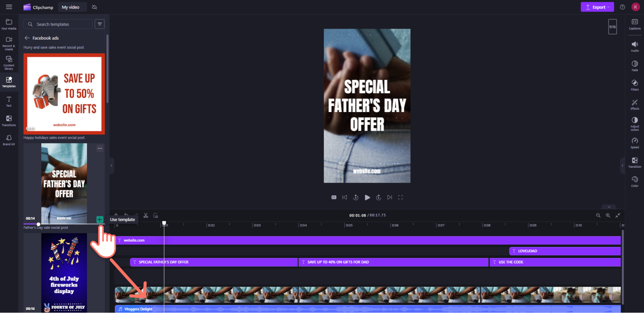The image size is (644, 313).
Task: Click the Clipchamp logo
Action: point(39,7)
